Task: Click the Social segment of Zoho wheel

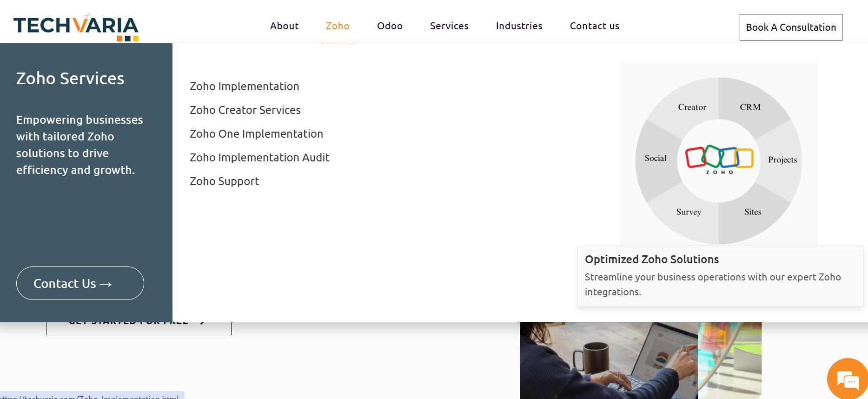Action: point(655,158)
